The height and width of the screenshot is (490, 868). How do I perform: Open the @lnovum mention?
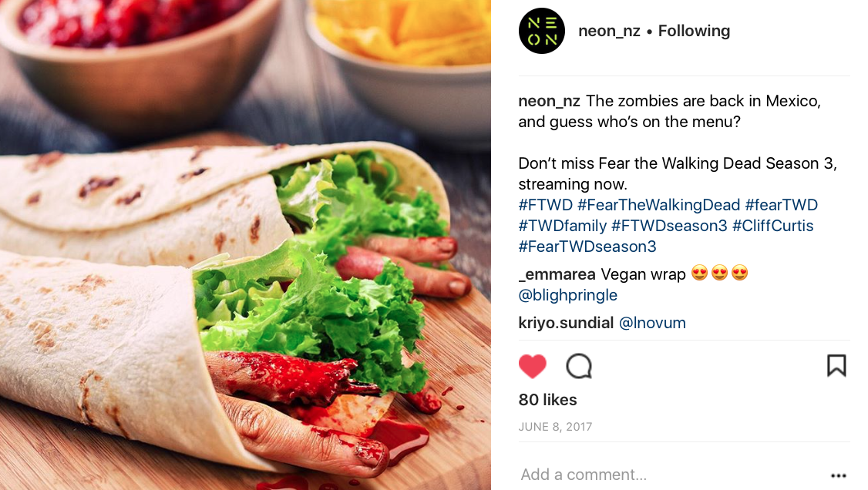click(652, 323)
